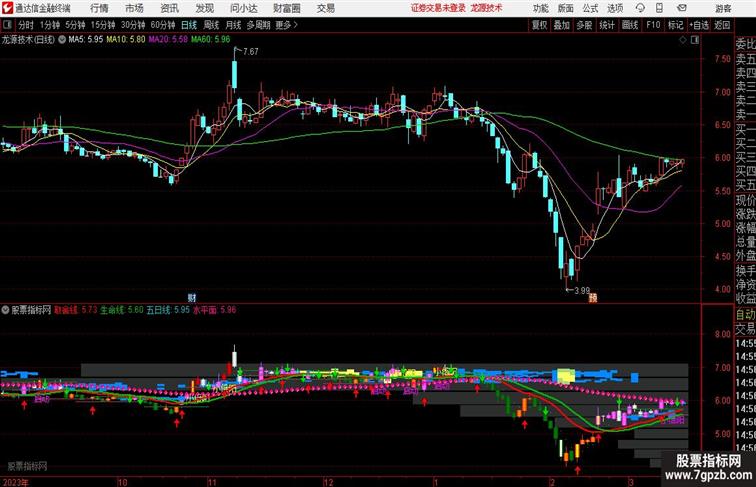The height and width of the screenshot is (487, 756).
Task: Select the 多周期 multi-period tab
Action: point(258,25)
